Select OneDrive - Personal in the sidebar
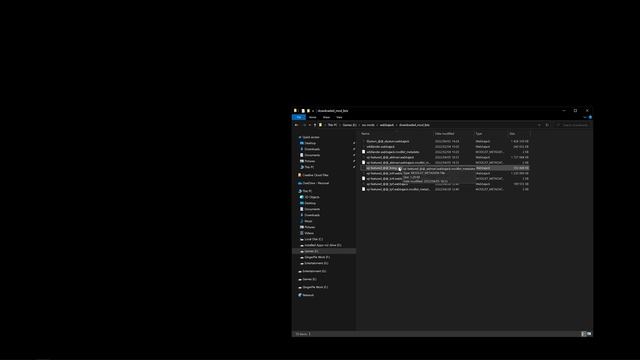The width and height of the screenshot is (640, 360). click(316, 183)
